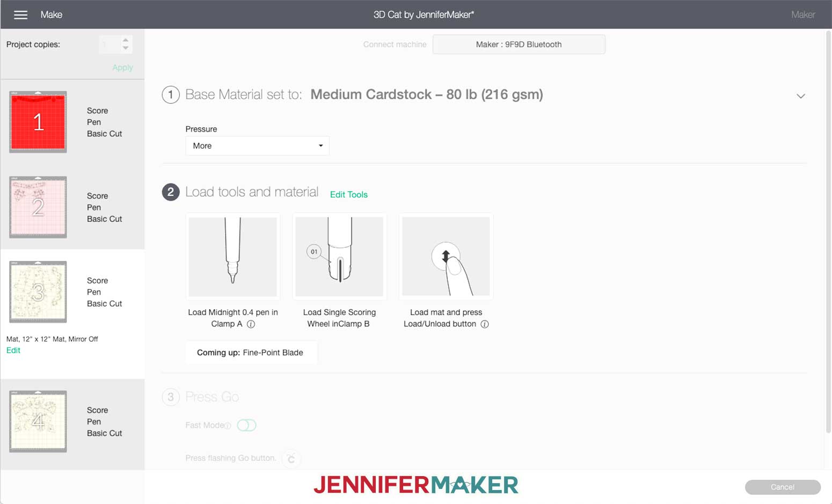Viewport: 832px width, 504px height.
Task: Click the Cancel button
Action: [783, 487]
